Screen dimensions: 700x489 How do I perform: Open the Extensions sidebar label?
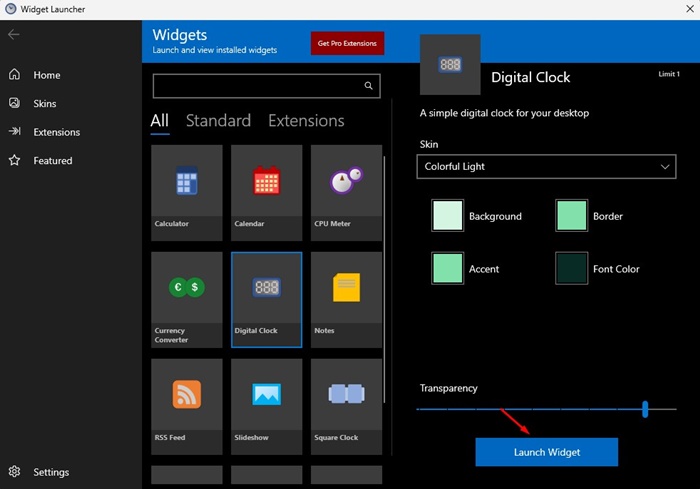tap(57, 132)
